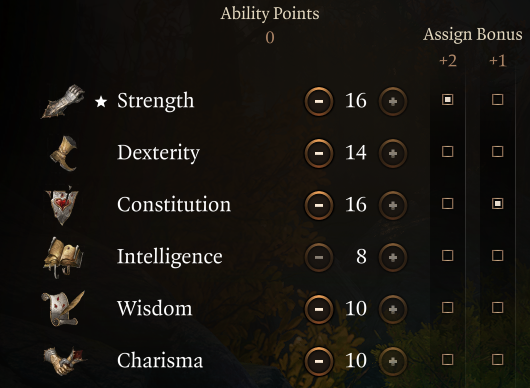
Task: Assign the +1 bonus to Intelligence
Action: click(x=498, y=256)
